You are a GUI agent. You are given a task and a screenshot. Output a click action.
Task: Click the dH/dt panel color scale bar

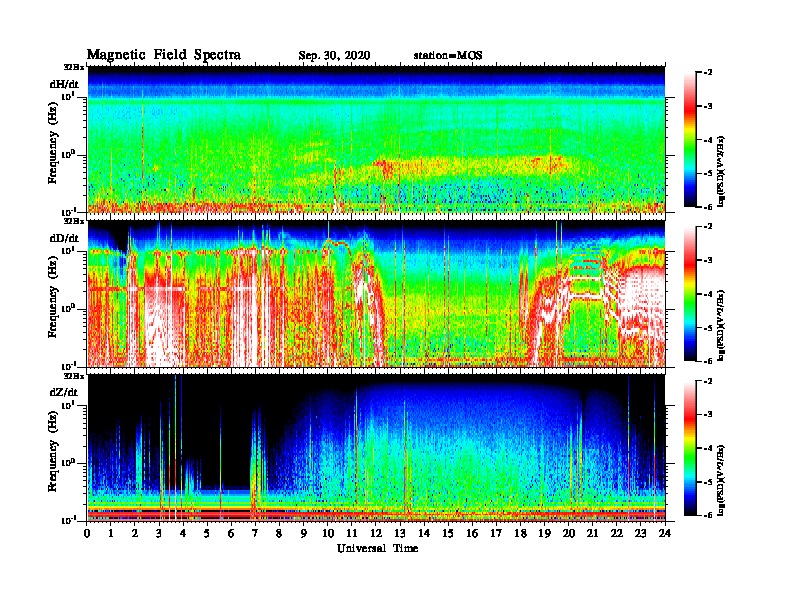[689, 139]
